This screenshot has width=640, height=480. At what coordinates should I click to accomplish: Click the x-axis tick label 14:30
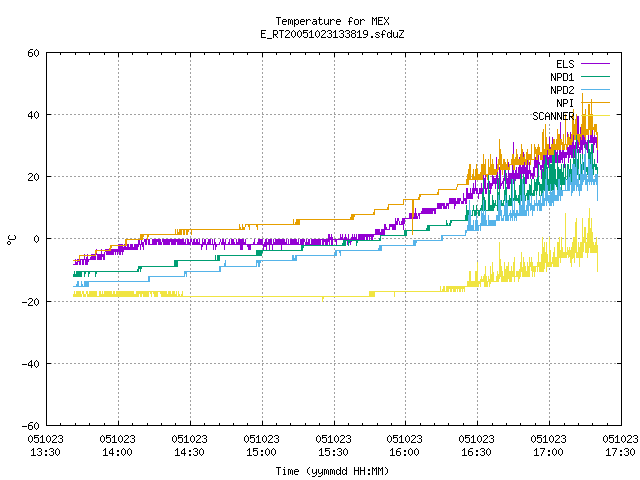tap(189, 452)
